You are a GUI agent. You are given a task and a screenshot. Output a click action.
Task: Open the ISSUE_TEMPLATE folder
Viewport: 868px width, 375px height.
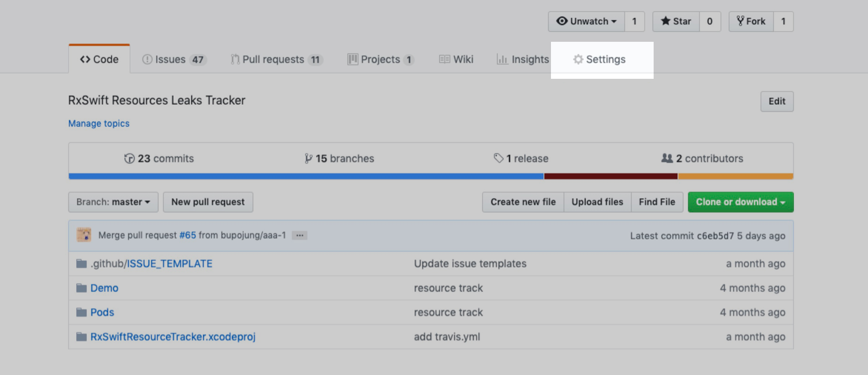pos(169,263)
